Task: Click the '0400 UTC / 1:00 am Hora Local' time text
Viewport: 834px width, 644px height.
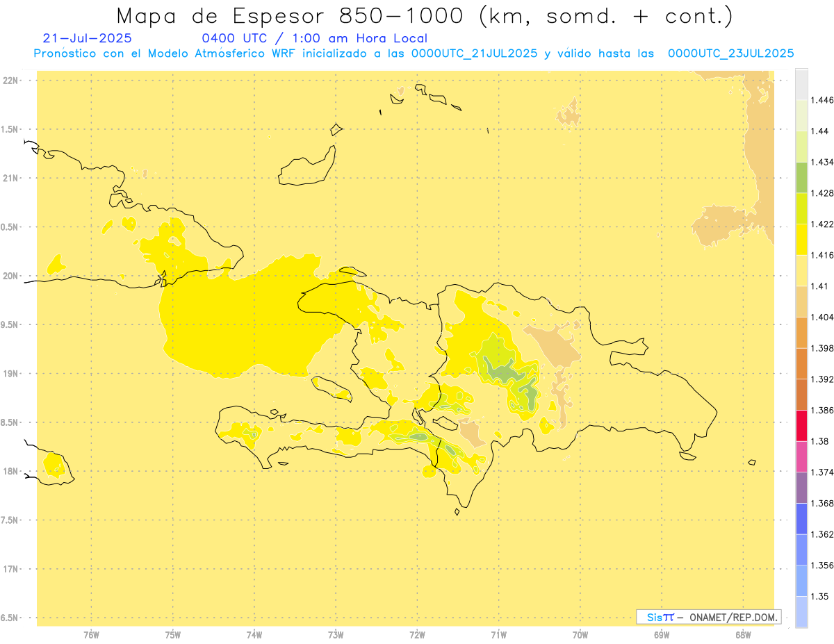Action: coord(315,39)
